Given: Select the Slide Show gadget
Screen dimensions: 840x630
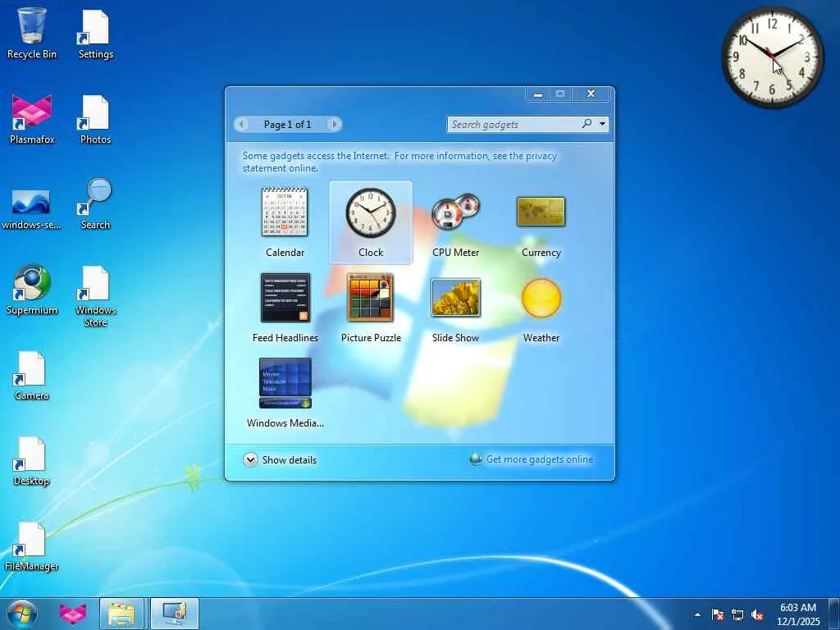Looking at the screenshot, I should pos(456,308).
